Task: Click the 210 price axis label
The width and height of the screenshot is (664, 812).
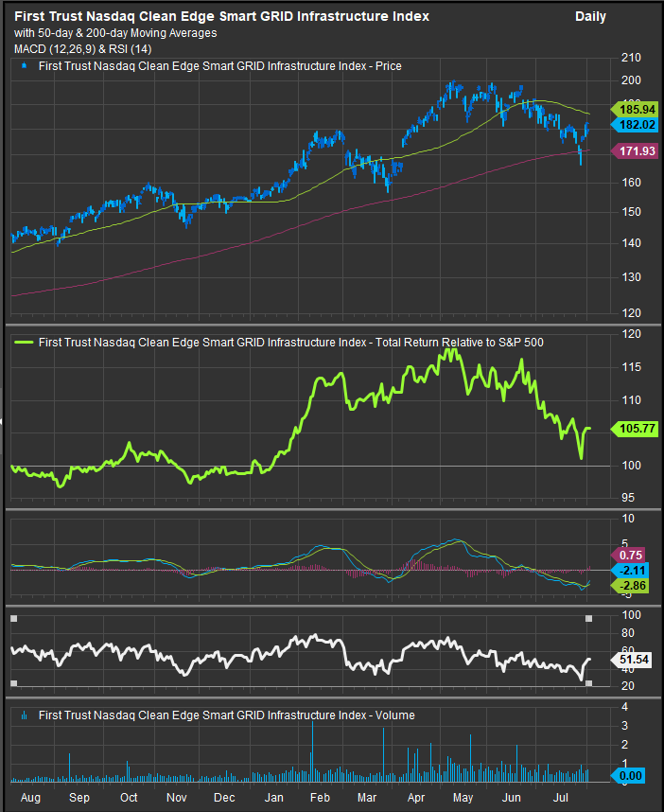Action: click(x=631, y=58)
